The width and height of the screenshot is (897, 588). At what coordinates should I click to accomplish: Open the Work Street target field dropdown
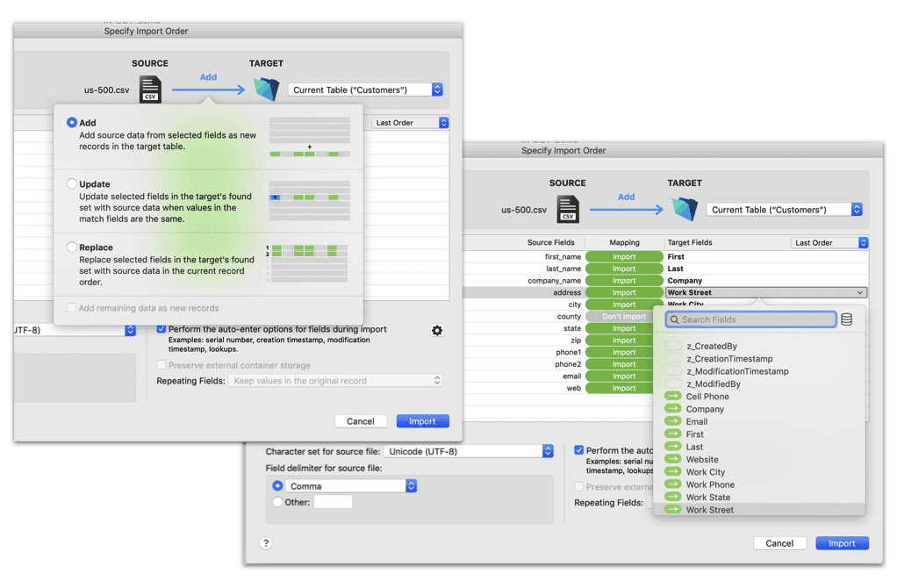[x=766, y=292]
